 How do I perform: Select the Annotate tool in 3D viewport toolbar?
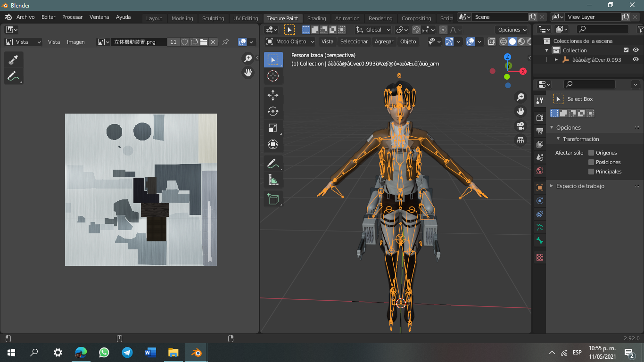tap(273, 164)
